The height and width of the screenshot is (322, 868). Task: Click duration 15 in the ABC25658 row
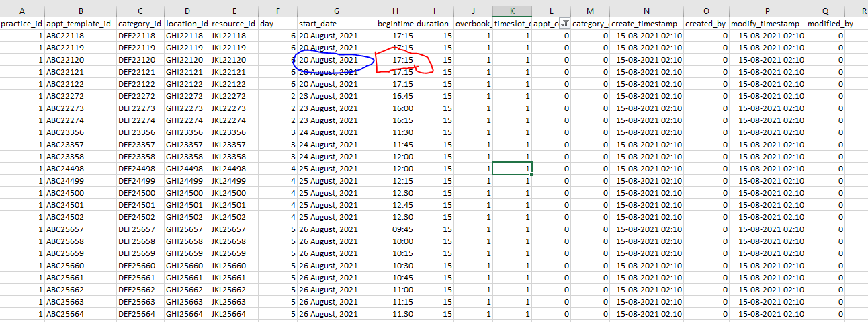coord(434,241)
